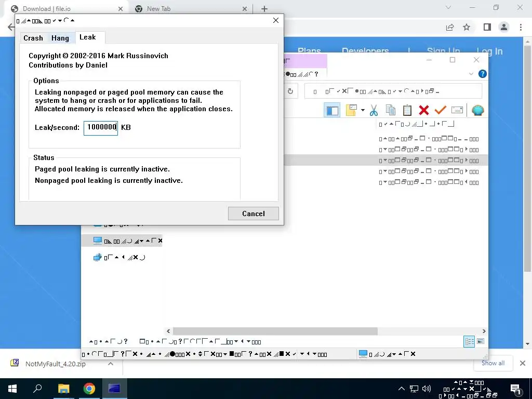Open Chrome tab search chevron
This screenshot has height=399, width=532.
point(448,7)
